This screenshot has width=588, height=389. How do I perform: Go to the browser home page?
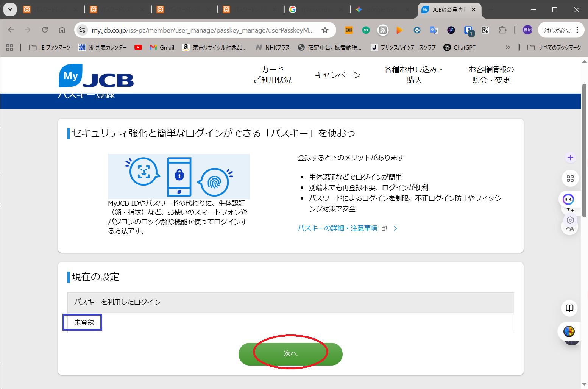62,30
